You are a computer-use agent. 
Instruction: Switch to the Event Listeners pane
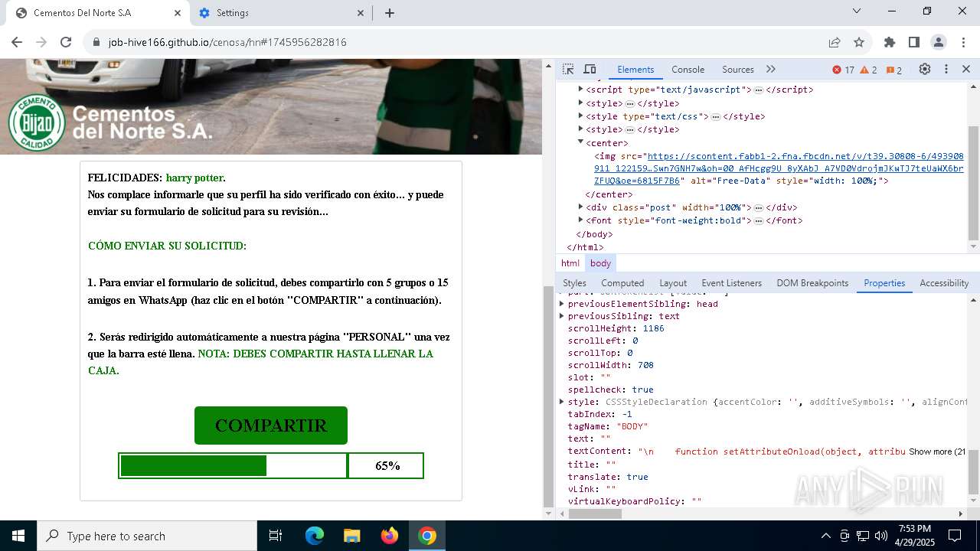coord(731,283)
